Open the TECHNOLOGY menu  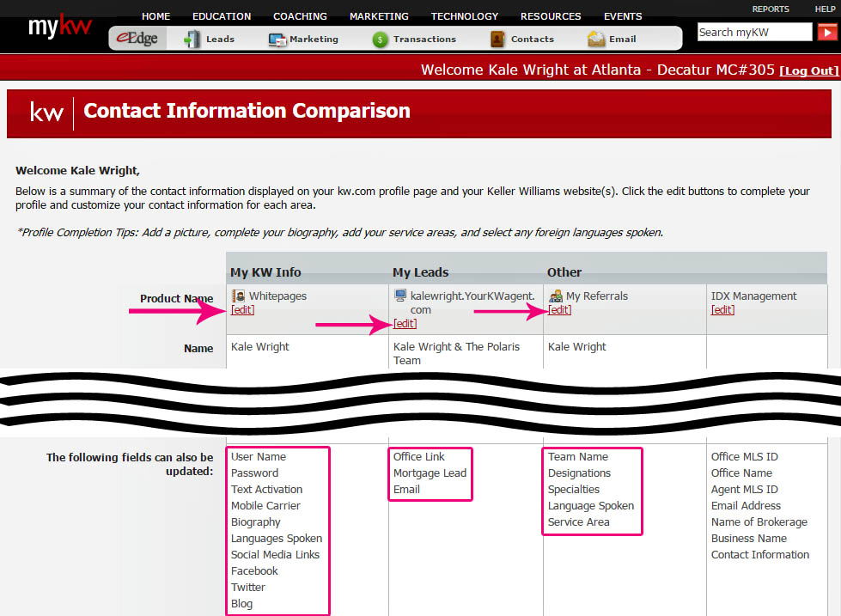pyautogui.click(x=465, y=16)
